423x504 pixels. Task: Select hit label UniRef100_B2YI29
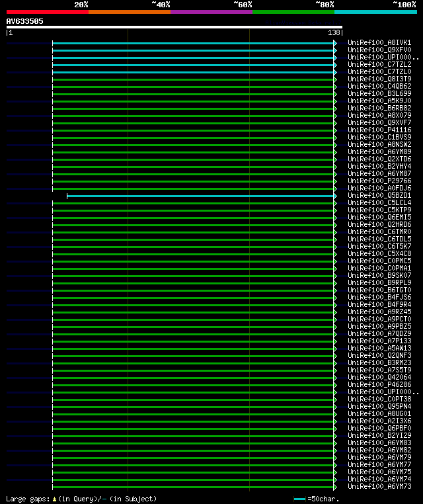click(x=379, y=435)
